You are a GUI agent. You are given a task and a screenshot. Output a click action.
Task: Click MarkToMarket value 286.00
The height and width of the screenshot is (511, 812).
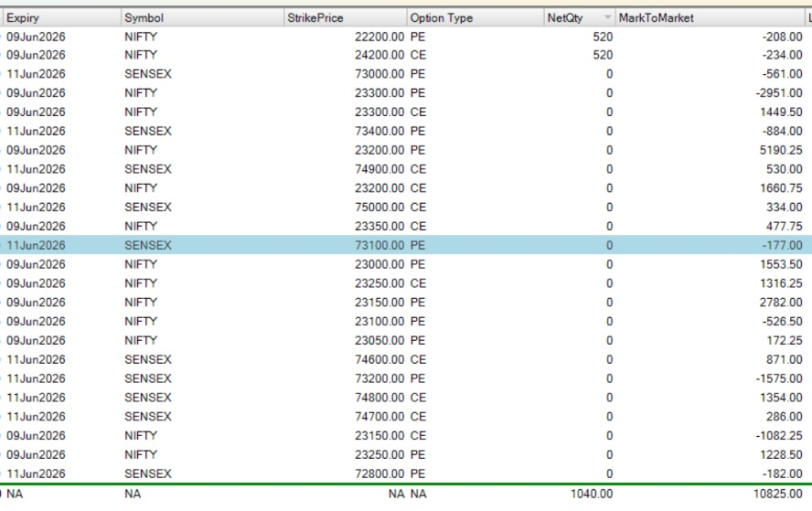784,417
